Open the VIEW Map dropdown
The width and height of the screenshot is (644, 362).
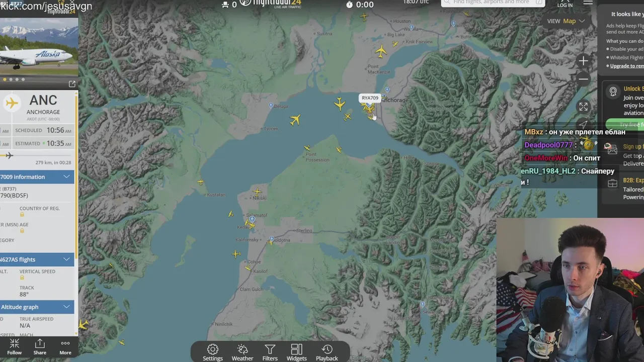[x=567, y=21]
